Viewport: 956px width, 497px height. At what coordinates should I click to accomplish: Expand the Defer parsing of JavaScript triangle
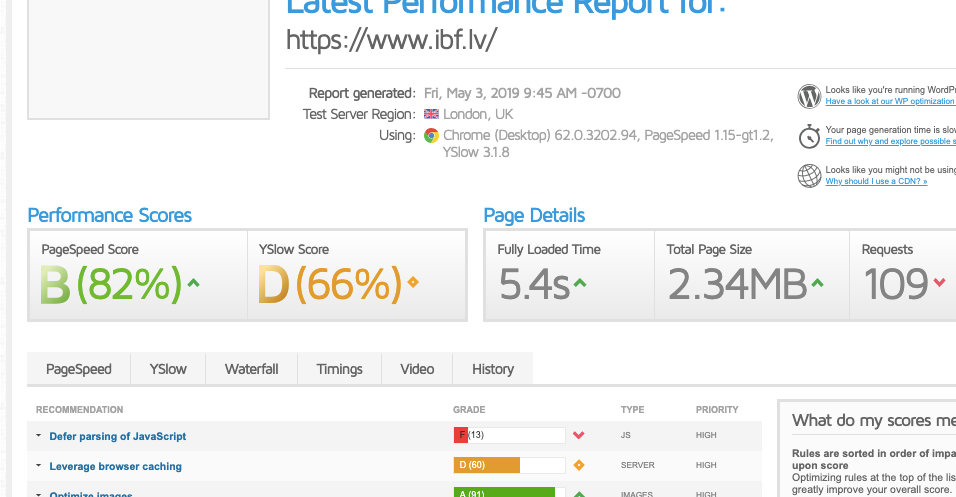(38, 436)
